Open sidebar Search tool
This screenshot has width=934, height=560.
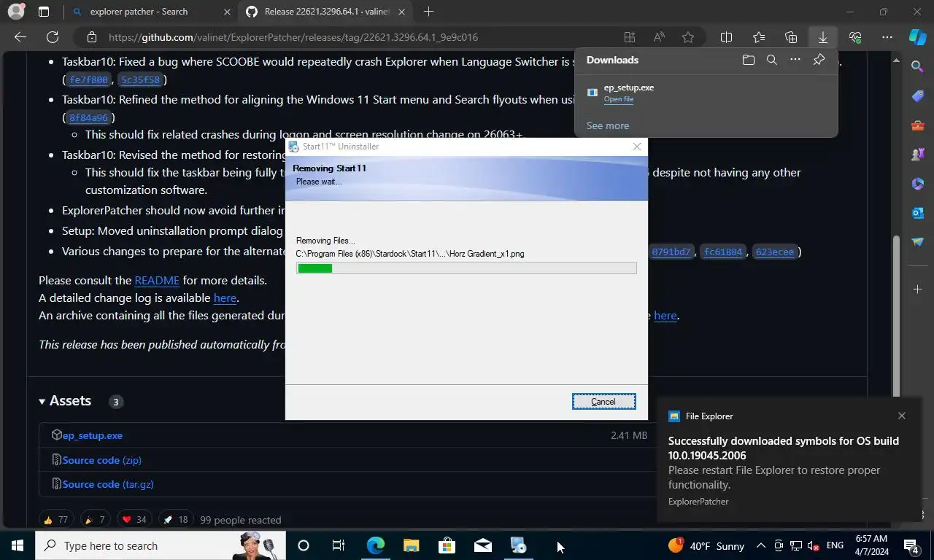(x=918, y=66)
